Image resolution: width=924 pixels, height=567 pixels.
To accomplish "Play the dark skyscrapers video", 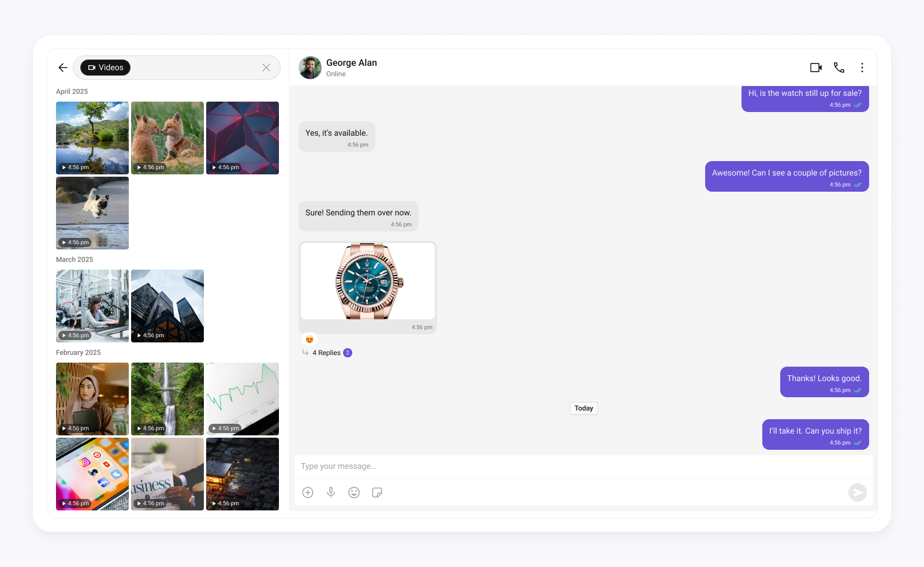I will [x=167, y=306].
